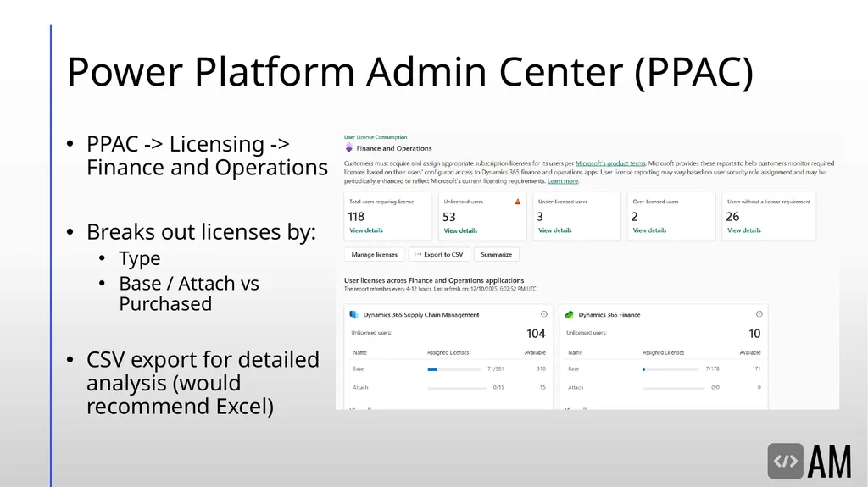View details for Under-licensed users
Image resolution: width=868 pixels, height=487 pixels.
tap(554, 230)
